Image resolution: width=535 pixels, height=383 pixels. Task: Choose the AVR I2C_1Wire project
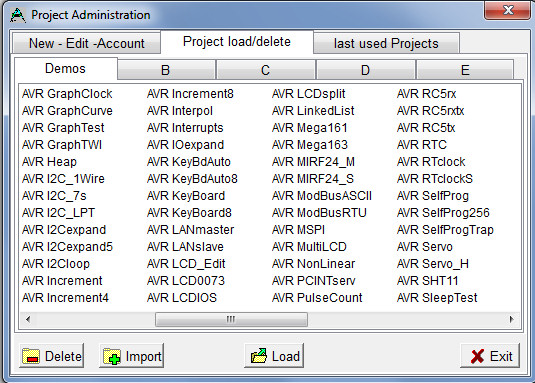[63, 179]
